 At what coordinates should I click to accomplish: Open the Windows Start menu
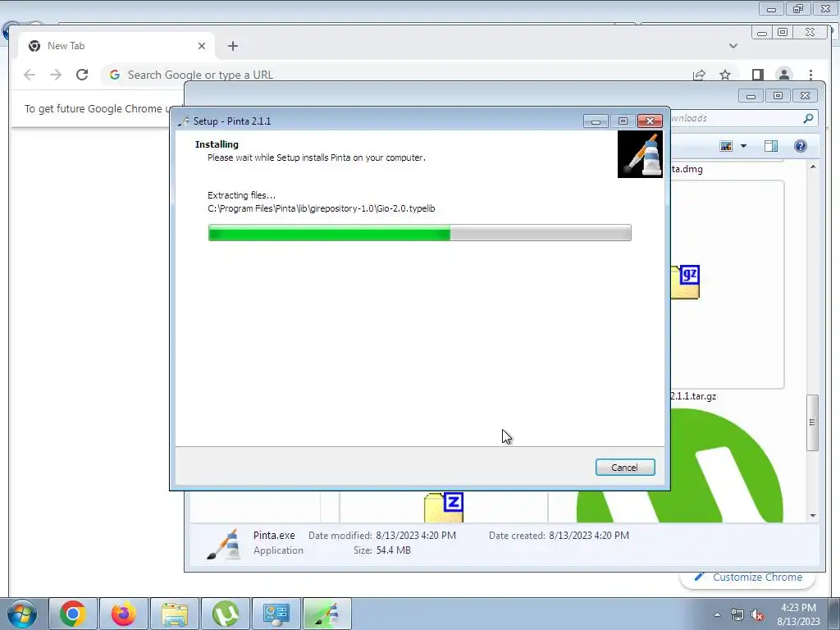(22, 614)
